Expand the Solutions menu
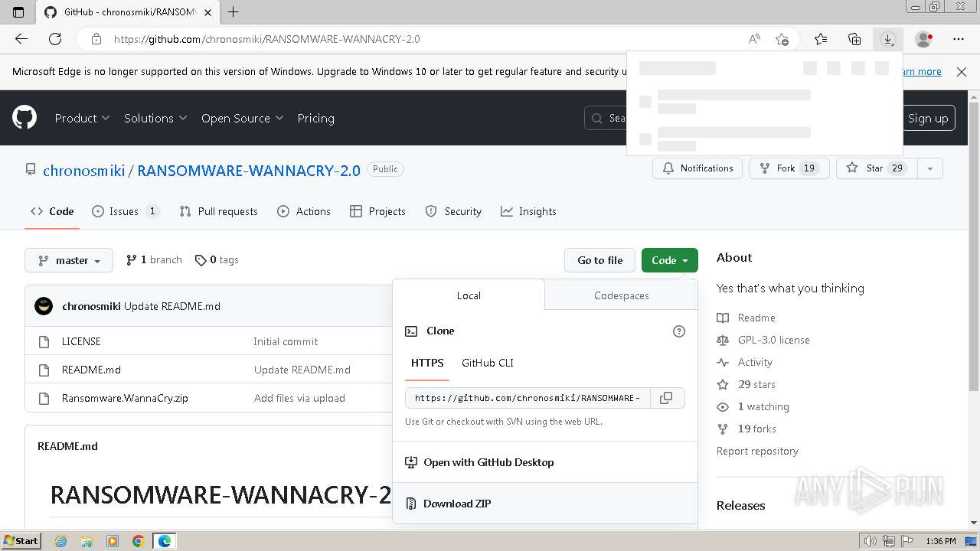 [155, 118]
